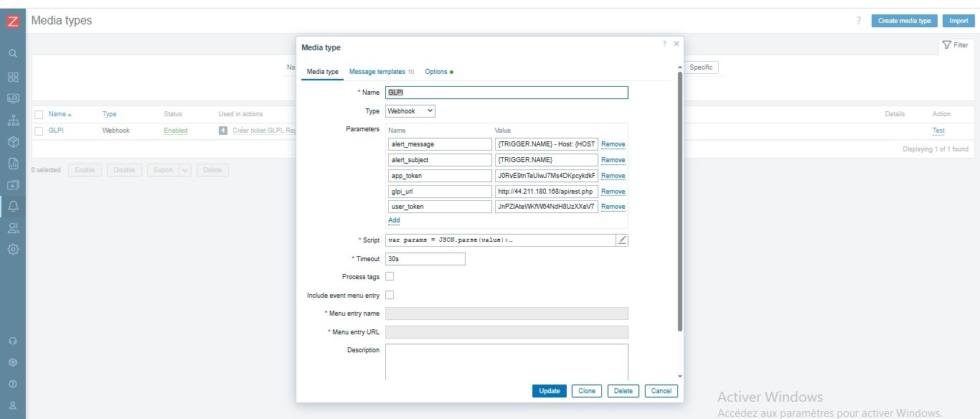This screenshot has width=980, height=419.
Task: Select the GLPI row checkbox
Action: point(39,131)
